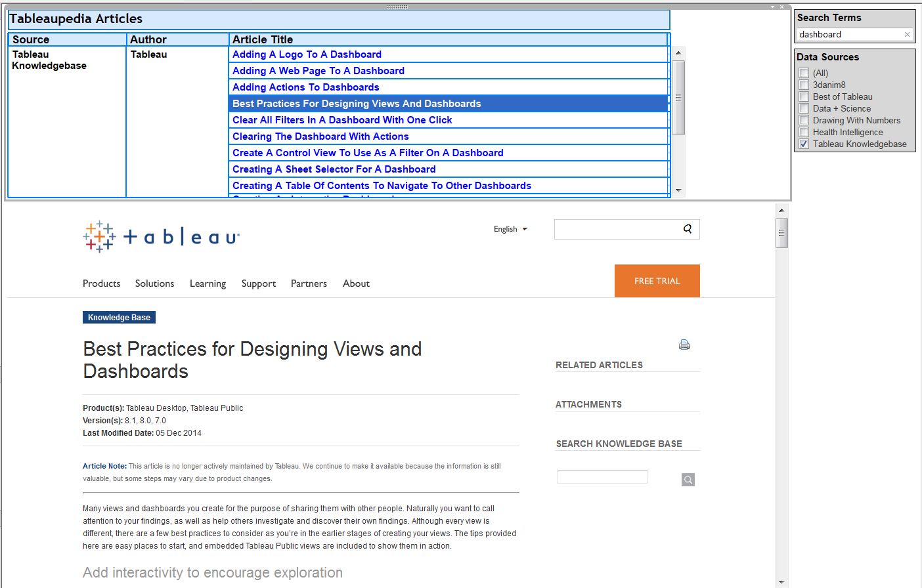Click the magnifier icon in the site search box
This screenshot has height=588, width=922.
[x=688, y=229]
